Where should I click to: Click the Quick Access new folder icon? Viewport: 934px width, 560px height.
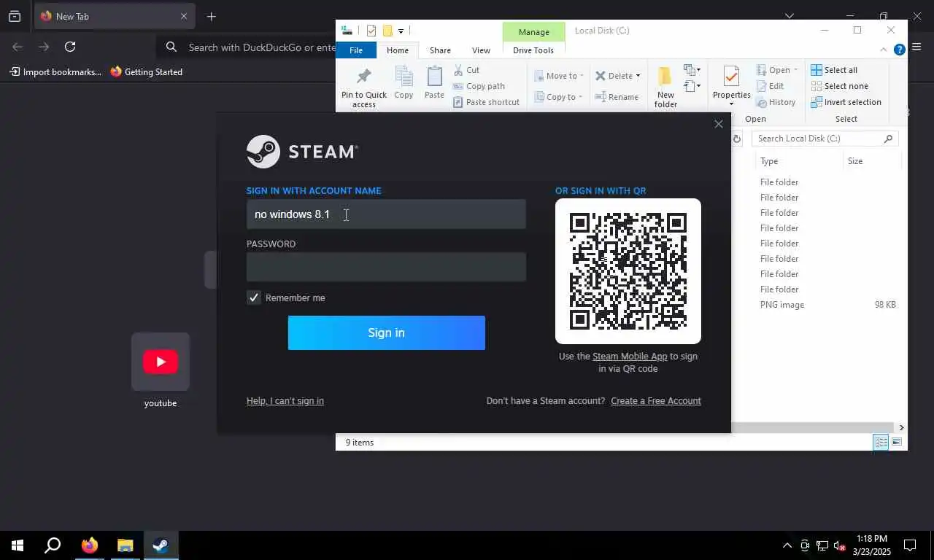pyautogui.click(x=387, y=31)
